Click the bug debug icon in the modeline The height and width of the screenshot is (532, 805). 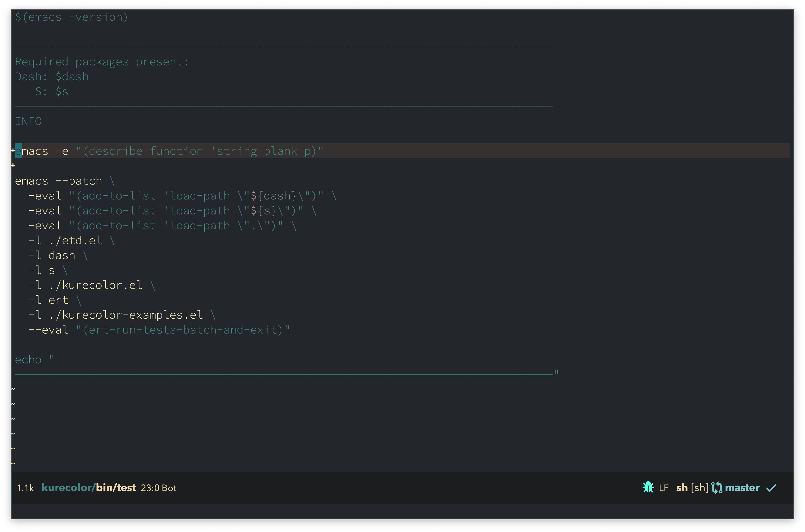click(x=648, y=488)
